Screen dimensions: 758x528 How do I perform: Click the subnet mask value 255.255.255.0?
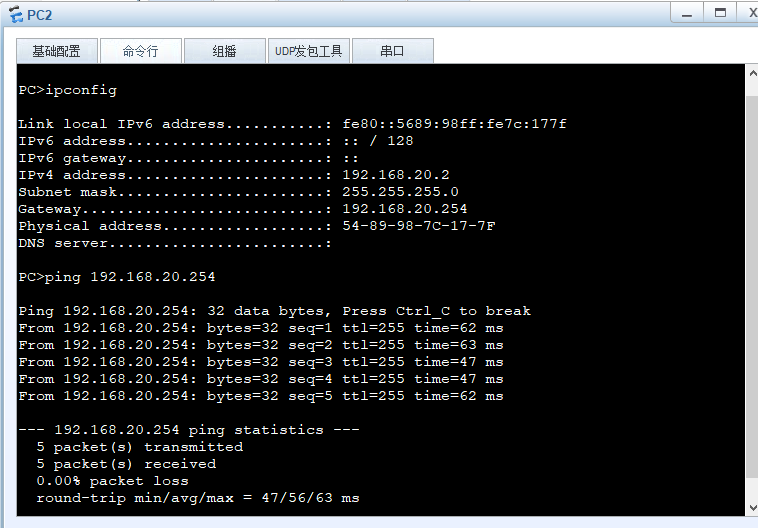click(400, 192)
